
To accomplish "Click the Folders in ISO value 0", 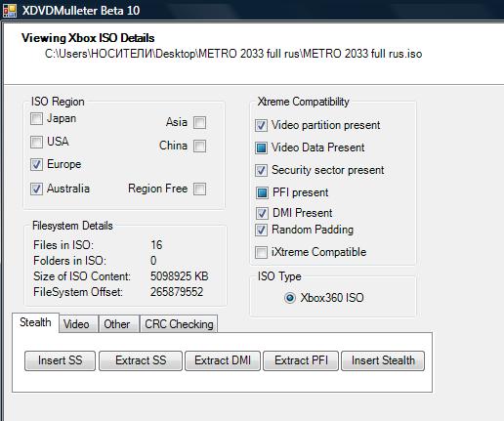I will click(153, 261).
